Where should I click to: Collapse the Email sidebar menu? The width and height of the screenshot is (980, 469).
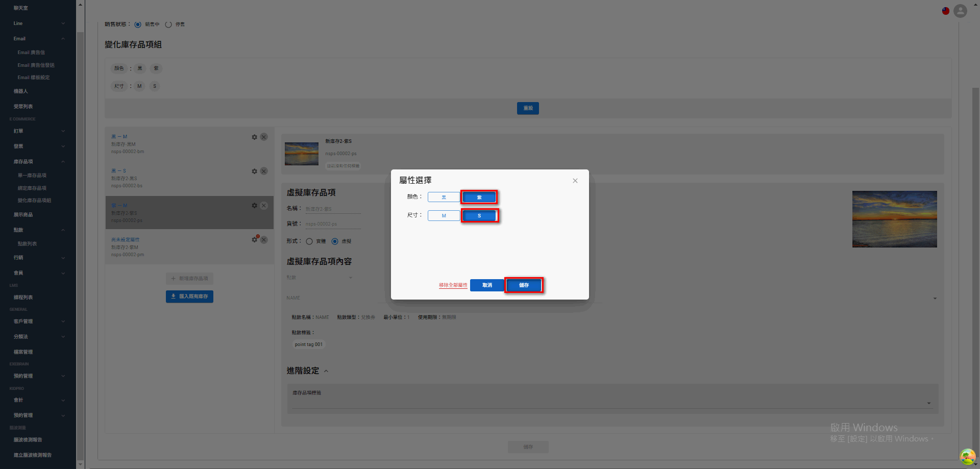[38, 39]
